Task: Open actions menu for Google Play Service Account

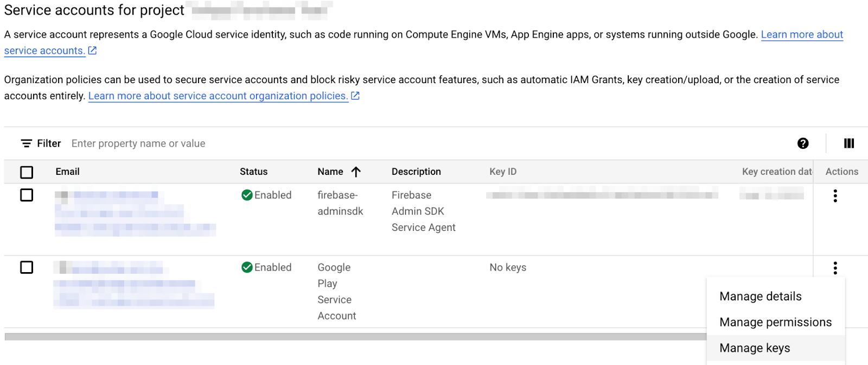Action: 835,268
